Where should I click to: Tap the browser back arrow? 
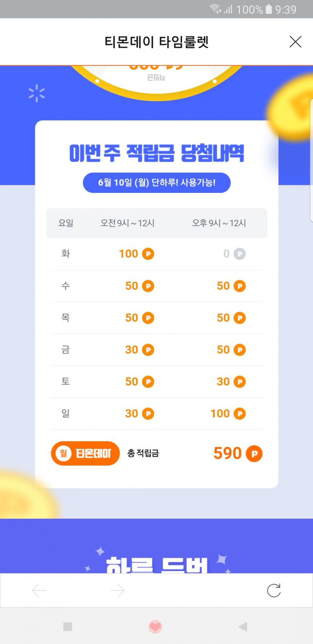click(x=39, y=590)
